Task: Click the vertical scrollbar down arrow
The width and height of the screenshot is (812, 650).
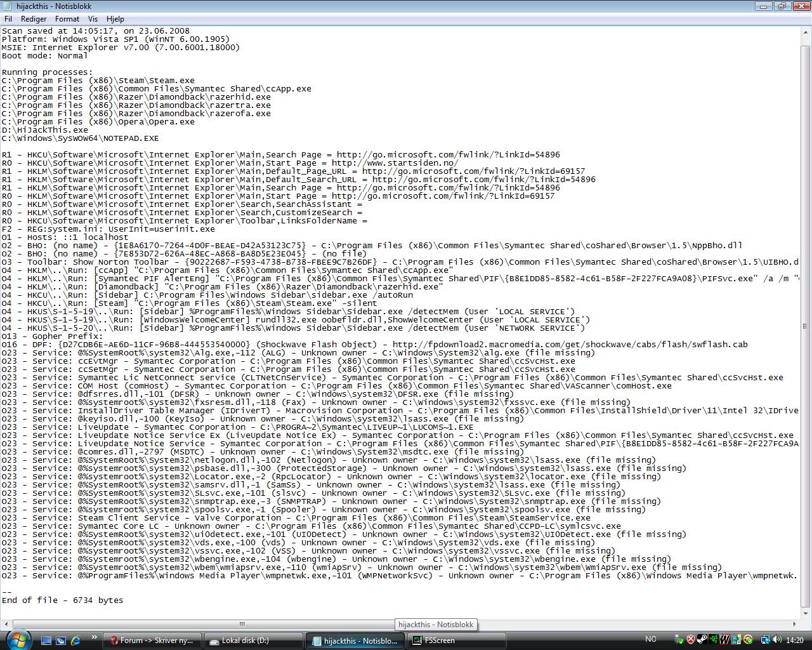Action: [806, 614]
